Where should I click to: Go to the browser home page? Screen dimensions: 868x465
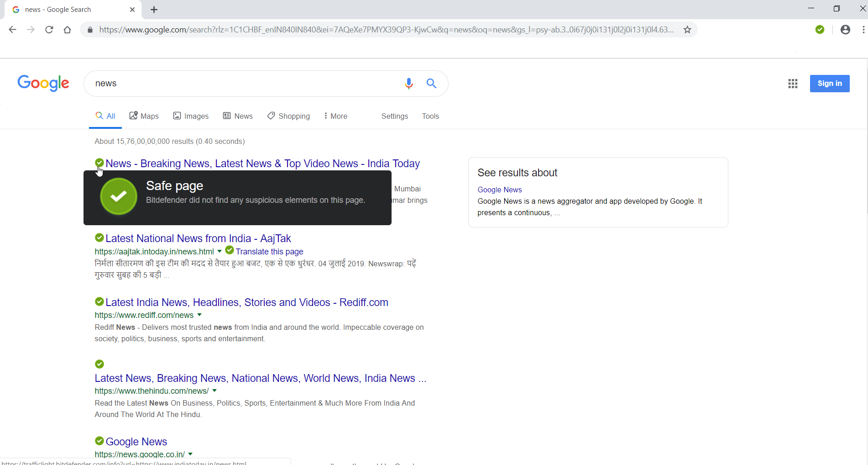68,30
